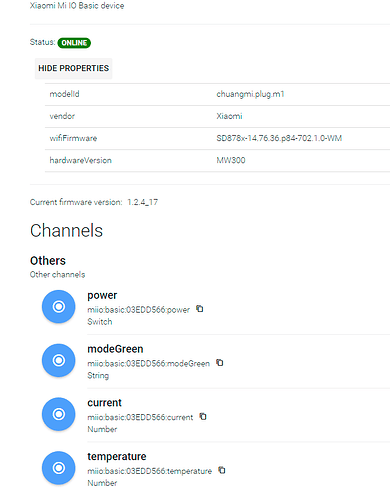
Task: Click the MW300 hardware version value
Action: (231, 160)
